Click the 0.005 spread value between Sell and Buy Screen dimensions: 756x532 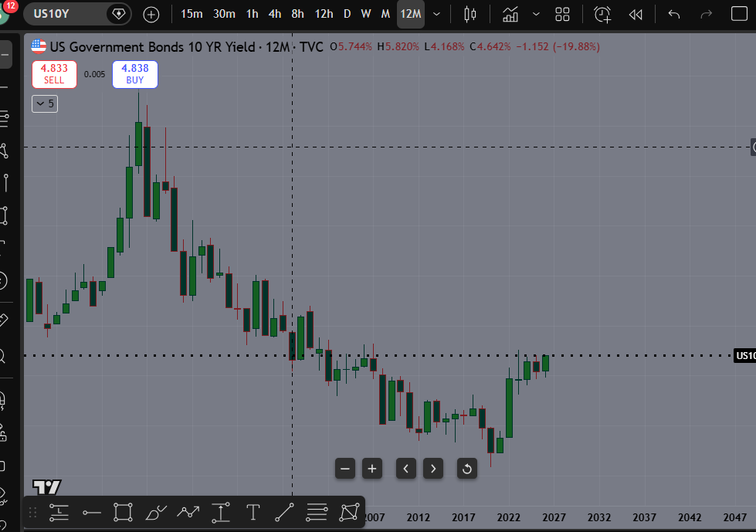(94, 74)
